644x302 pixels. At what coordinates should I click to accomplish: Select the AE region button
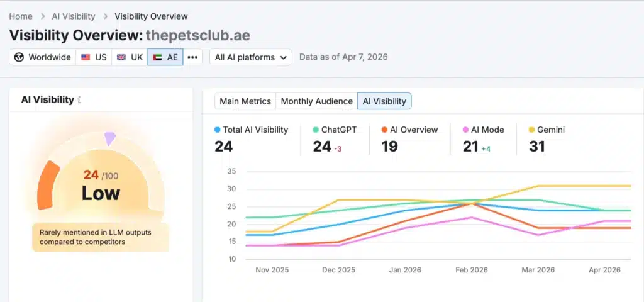165,57
